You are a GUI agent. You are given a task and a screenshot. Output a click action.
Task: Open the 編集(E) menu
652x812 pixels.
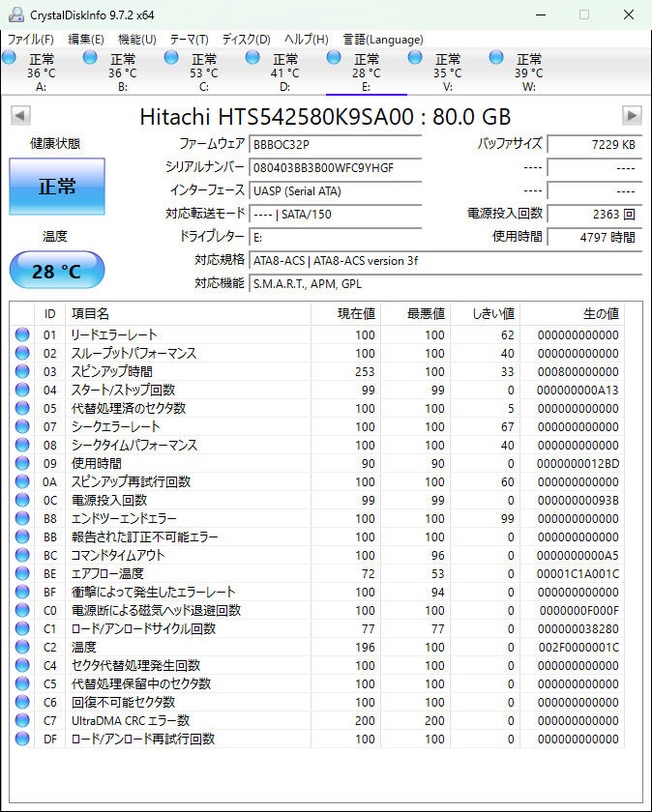point(86,40)
